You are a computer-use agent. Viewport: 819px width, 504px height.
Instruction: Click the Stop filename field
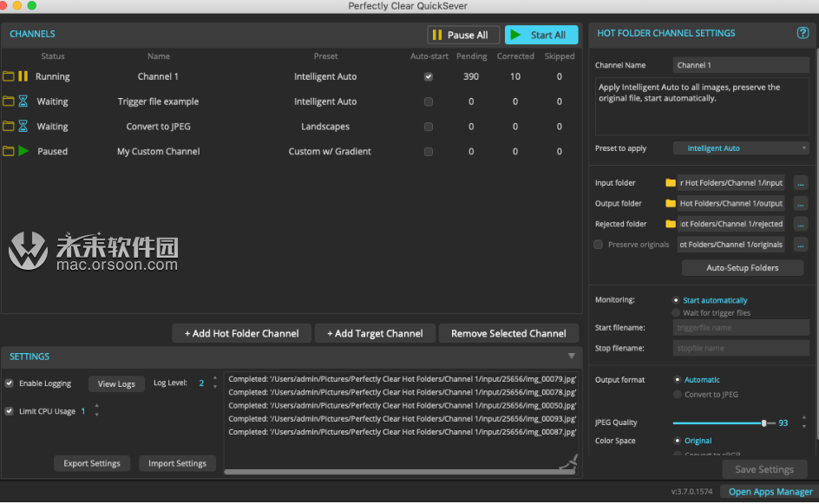click(741, 348)
